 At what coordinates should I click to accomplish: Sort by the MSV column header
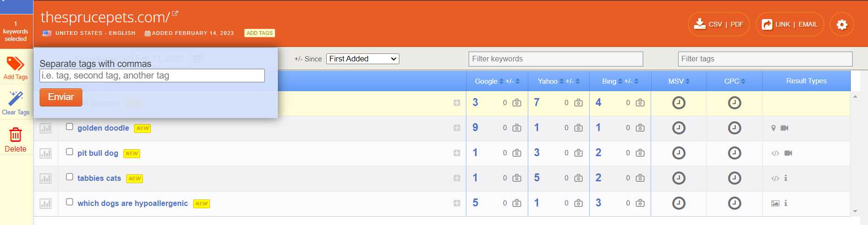[x=679, y=81]
